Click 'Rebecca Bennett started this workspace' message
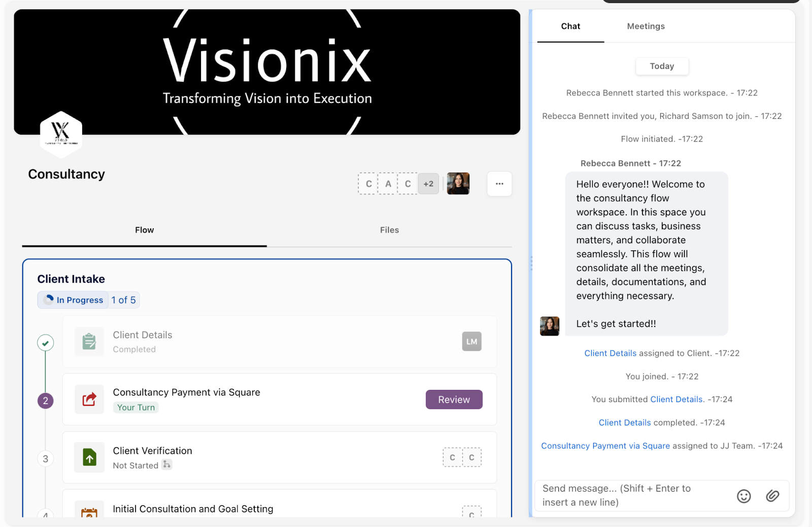Image resolution: width=812 pixels, height=527 pixels. click(x=662, y=93)
